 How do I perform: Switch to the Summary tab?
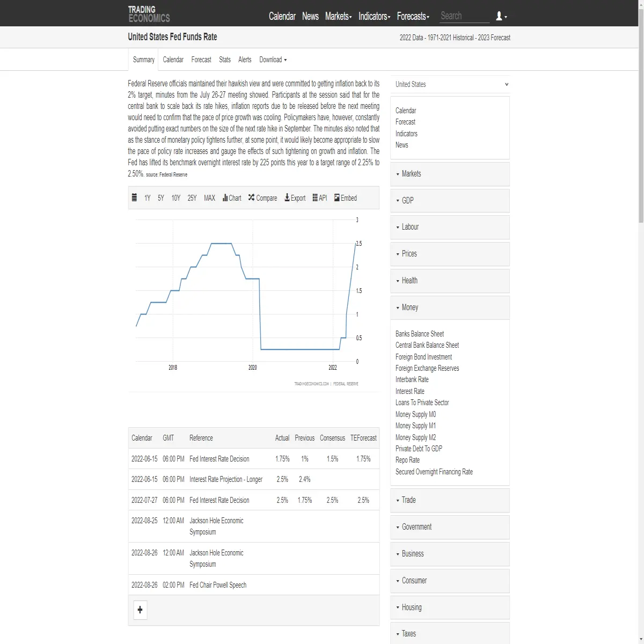[143, 60]
